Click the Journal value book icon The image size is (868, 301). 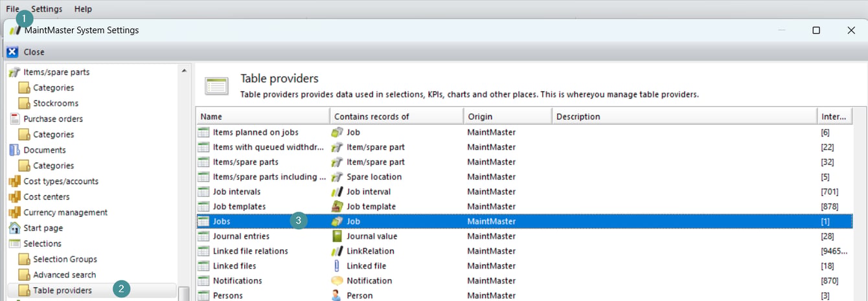pyautogui.click(x=337, y=236)
